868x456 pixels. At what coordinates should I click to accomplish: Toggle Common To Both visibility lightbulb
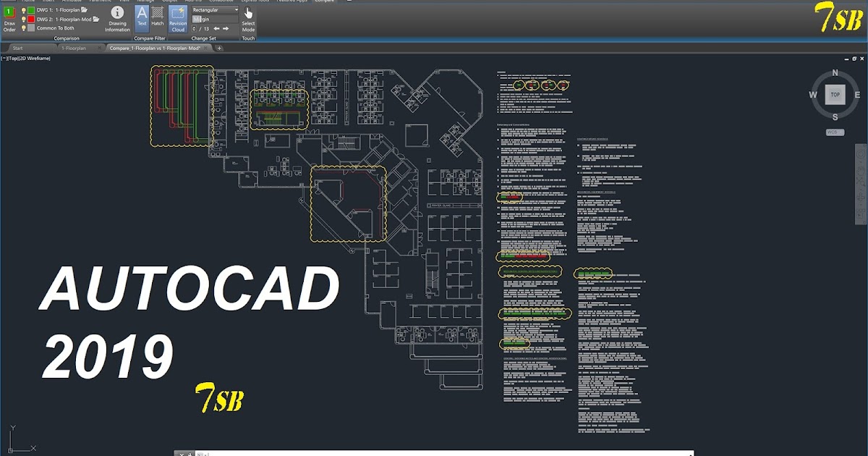click(x=23, y=28)
